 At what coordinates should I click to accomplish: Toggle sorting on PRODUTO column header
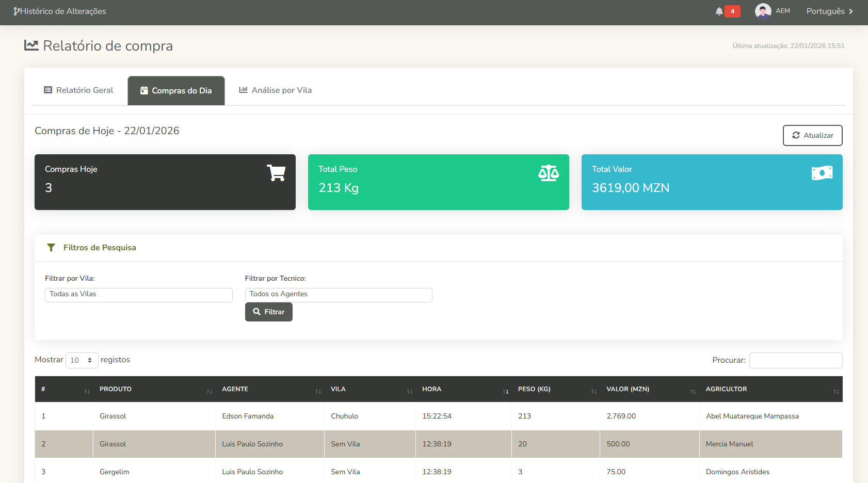click(154, 389)
